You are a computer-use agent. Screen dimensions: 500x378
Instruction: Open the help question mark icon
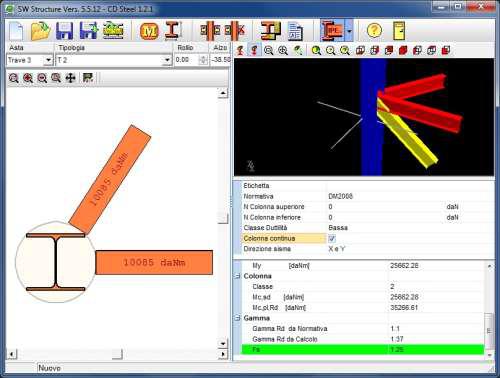(374, 30)
